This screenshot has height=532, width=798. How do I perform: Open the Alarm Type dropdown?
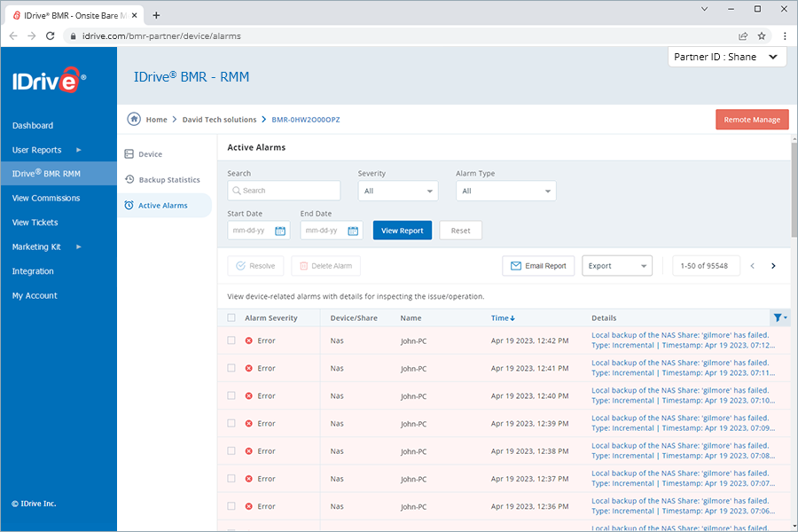(506, 191)
